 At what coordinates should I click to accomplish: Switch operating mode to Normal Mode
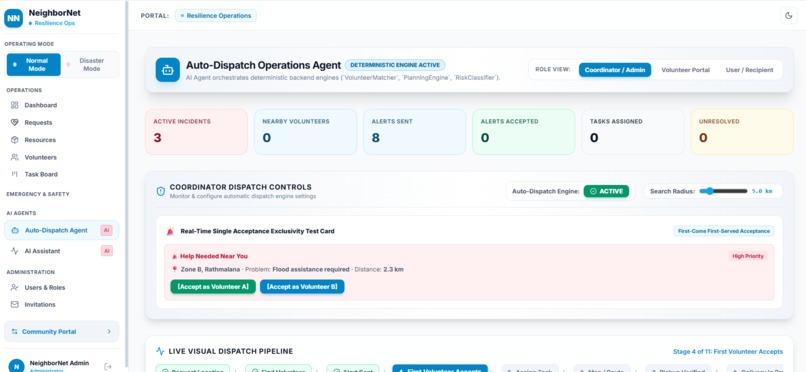33,65
